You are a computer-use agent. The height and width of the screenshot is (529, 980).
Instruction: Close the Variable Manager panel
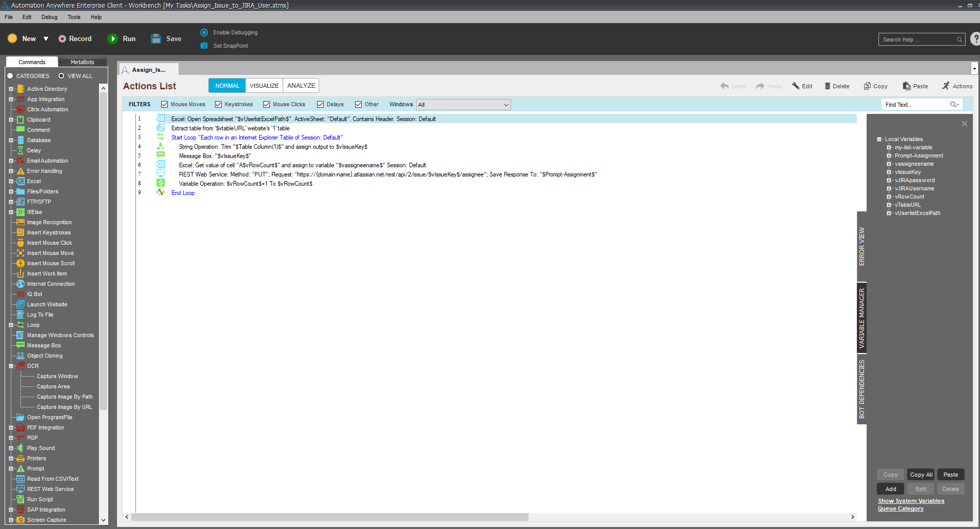[965, 124]
